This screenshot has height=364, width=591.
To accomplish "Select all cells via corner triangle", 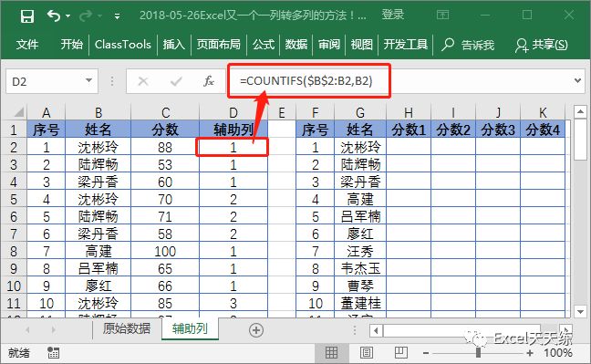I will tap(18, 112).
